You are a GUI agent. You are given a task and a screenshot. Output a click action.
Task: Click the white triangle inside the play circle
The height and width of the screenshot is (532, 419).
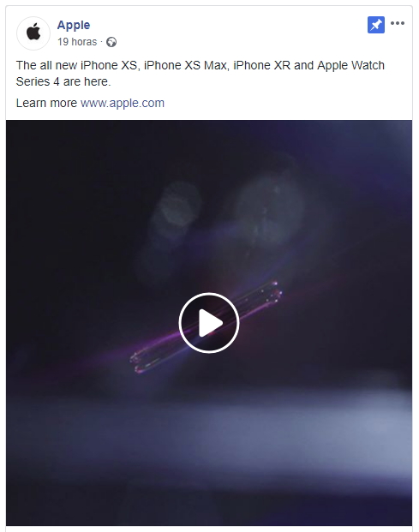point(210,323)
